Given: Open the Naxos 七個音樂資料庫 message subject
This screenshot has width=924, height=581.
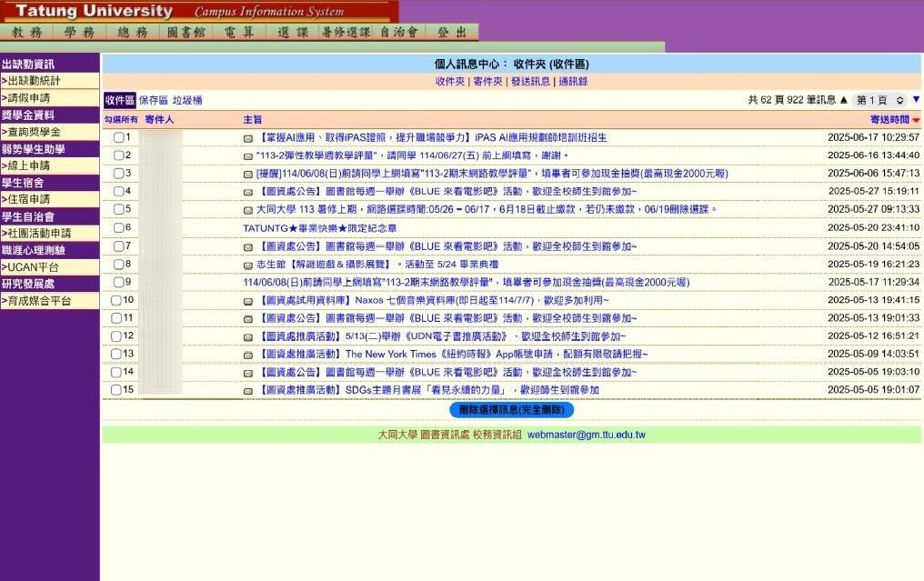Looking at the screenshot, I should point(435,301).
